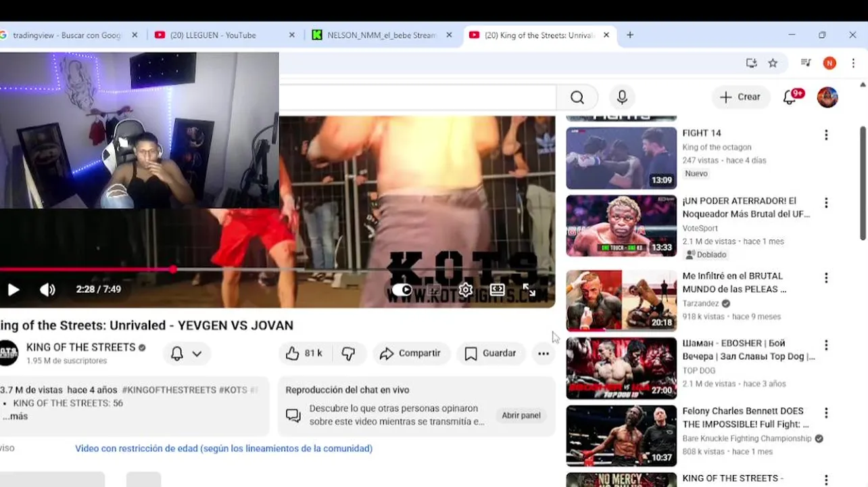Open live chat replay via Abrir panel
868x487 pixels.
(x=521, y=415)
